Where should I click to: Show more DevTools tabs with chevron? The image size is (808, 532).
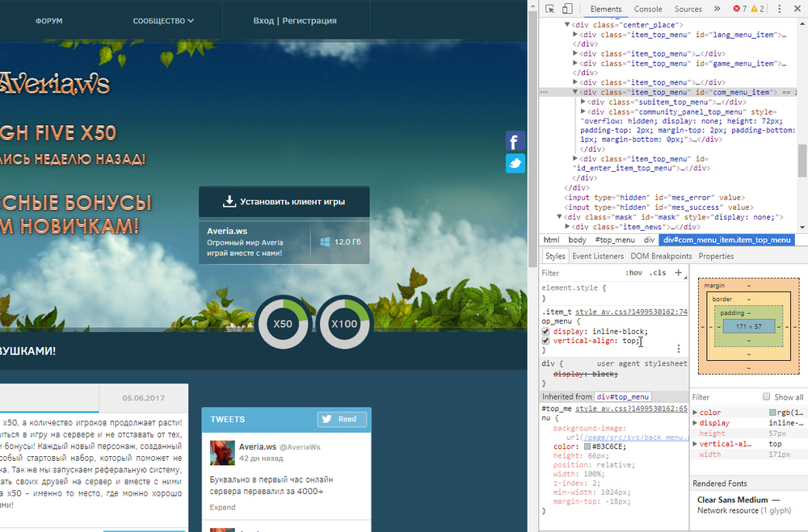(x=717, y=9)
